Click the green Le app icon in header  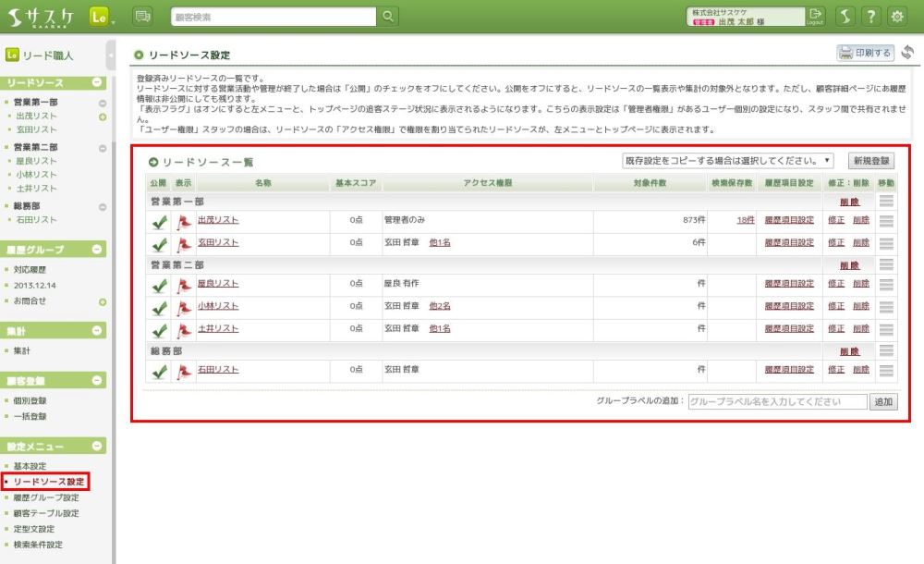click(x=101, y=16)
